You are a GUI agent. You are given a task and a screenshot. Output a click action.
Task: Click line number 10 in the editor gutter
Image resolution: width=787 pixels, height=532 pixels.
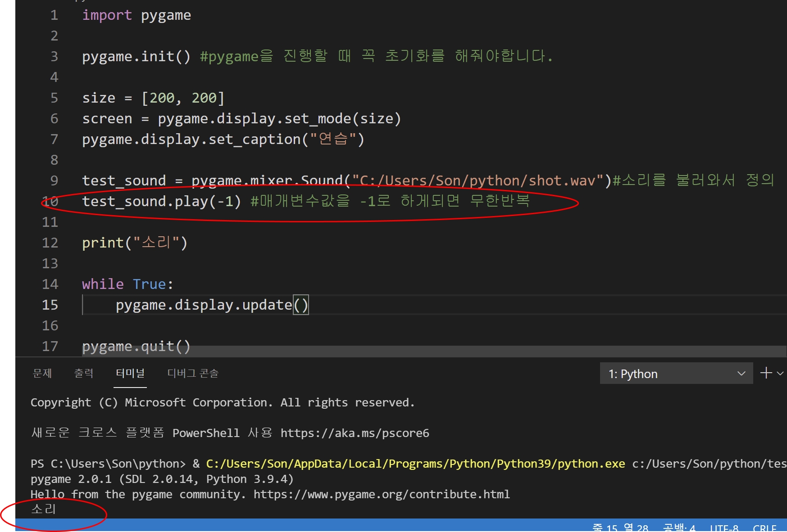click(50, 201)
